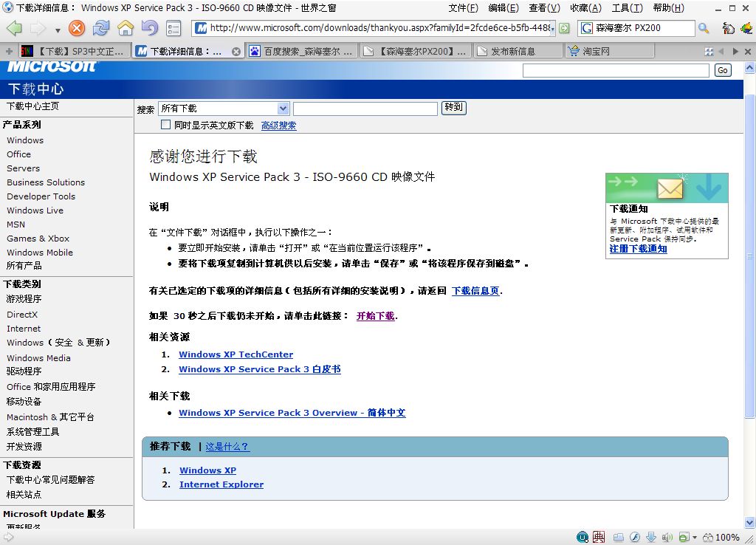Screen dimensions: 756x545
Task: Click the tab bar right scroll arrow
Action: 735,51
